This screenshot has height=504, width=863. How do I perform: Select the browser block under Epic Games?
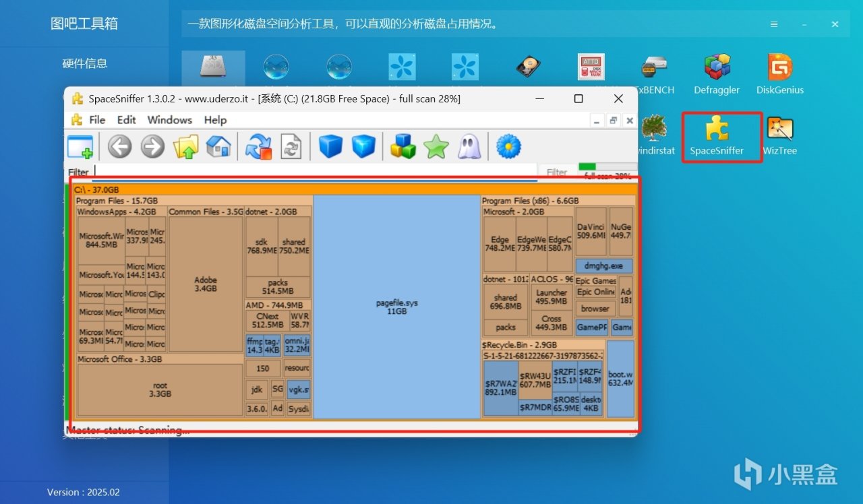[595, 309]
